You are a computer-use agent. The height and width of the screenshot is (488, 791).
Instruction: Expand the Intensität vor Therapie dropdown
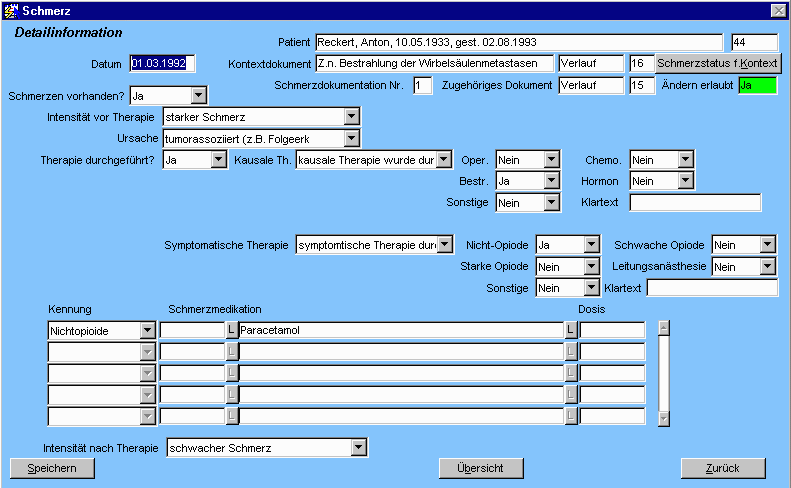pyautogui.click(x=351, y=117)
